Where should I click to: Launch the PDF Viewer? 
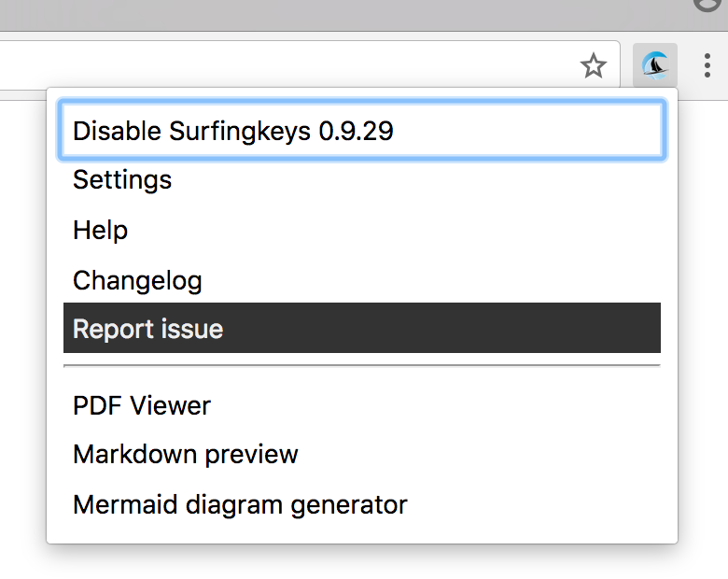tap(362, 405)
